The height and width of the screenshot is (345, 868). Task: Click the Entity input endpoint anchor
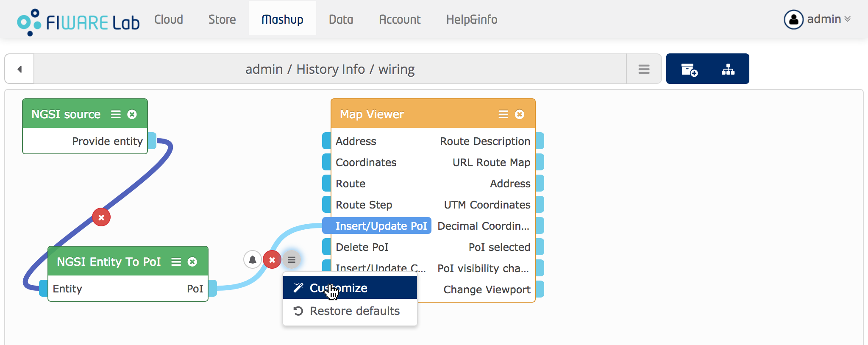coord(44,289)
